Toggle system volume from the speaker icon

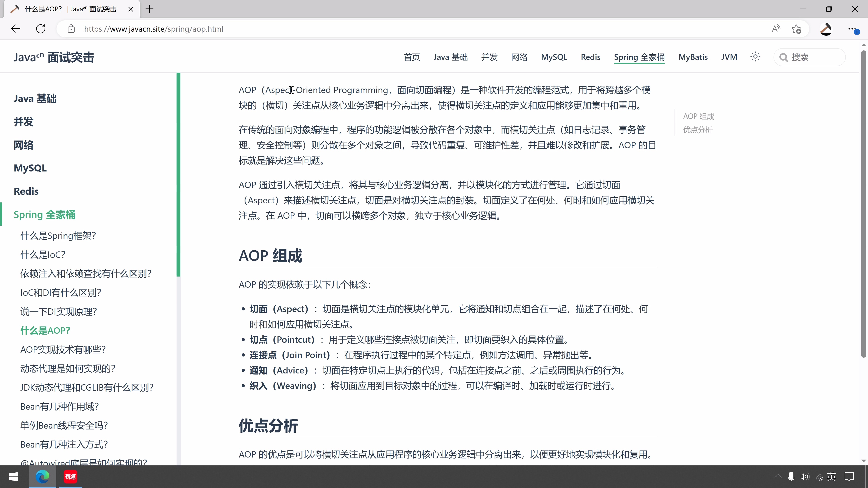pos(805,476)
